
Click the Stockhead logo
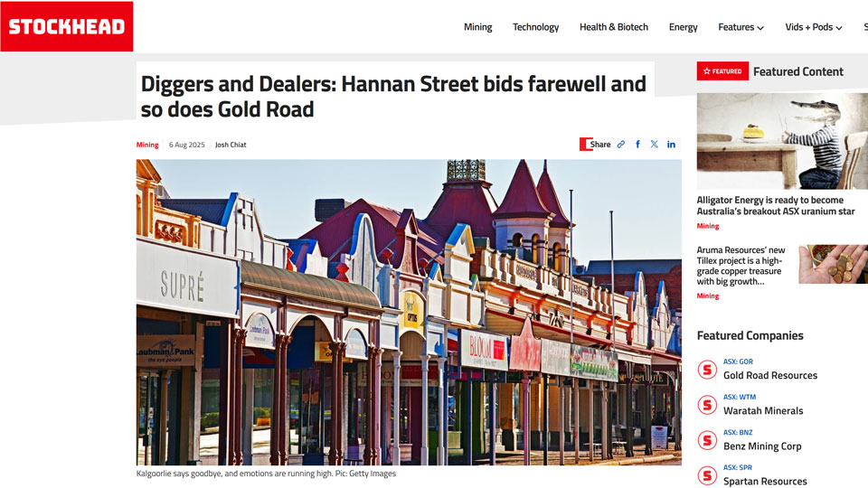66,26
